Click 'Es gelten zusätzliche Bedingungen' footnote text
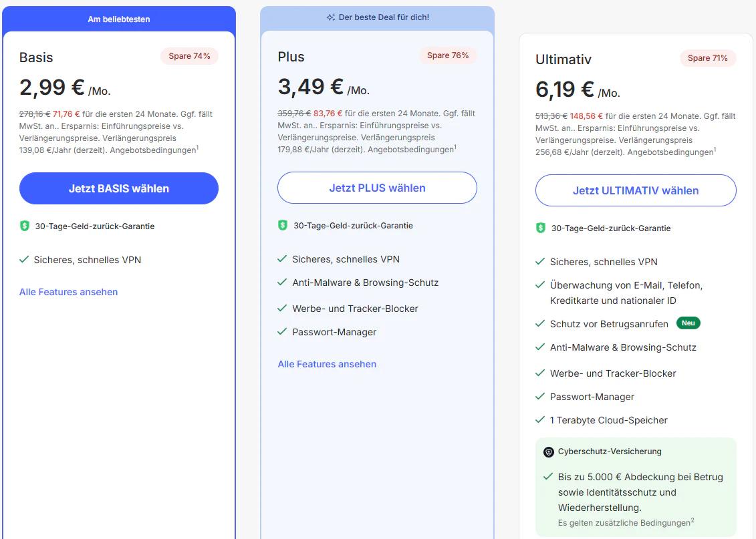The height and width of the screenshot is (539, 756). pos(624,523)
